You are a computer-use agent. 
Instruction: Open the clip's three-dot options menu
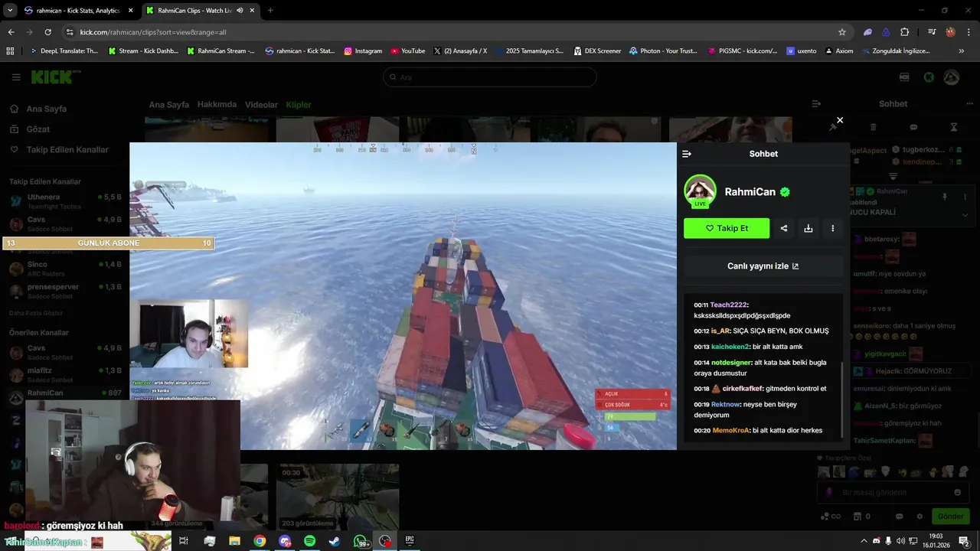(832, 228)
